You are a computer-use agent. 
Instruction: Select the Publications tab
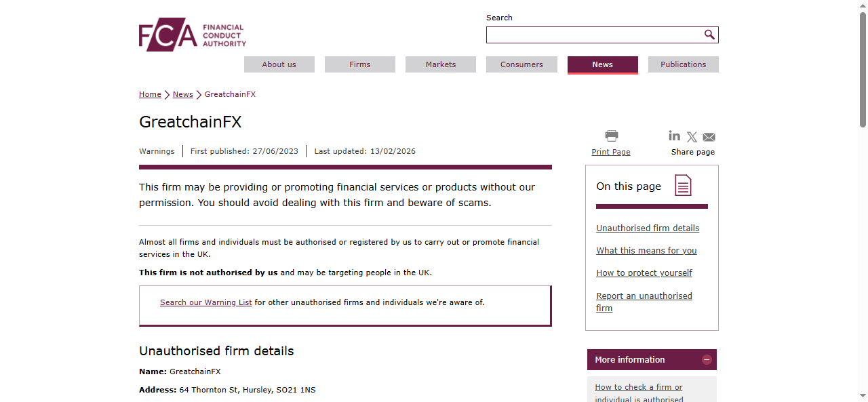pyautogui.click(x=683, y=64)
